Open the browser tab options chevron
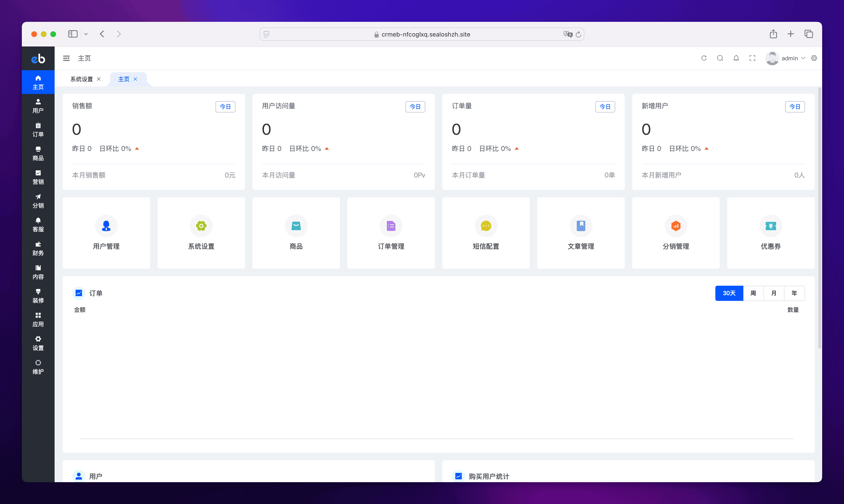This screenshot has height=504, width=844. pyautogui.click(x=86, y=34)
